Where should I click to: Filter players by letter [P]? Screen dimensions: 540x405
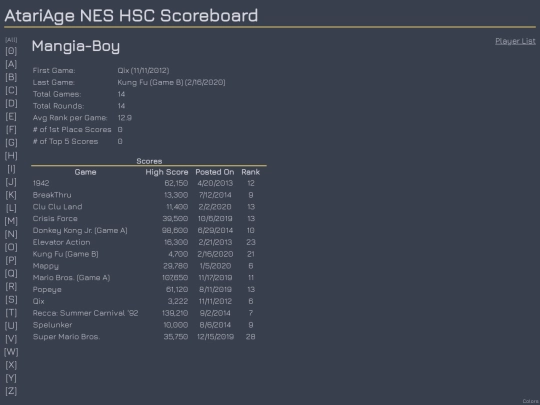click(x=11, y=260)
